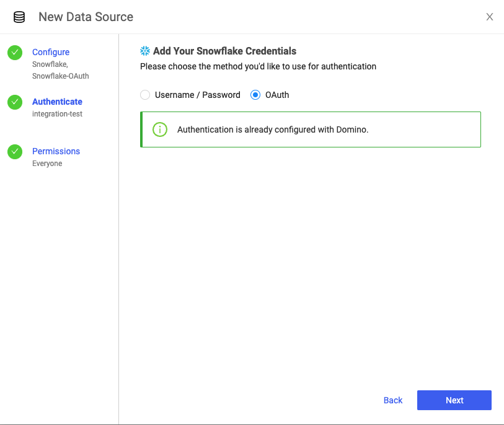
Task: Select the Username / Password radio button
Action: (145, 95)
